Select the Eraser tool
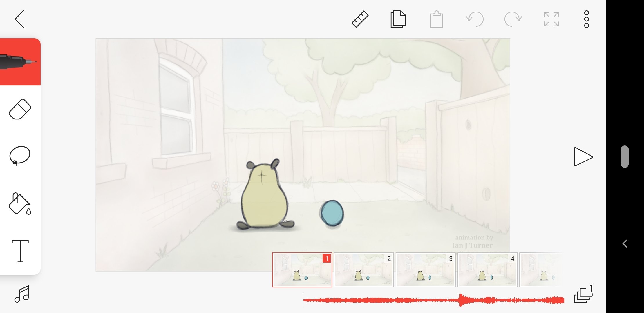Screen dimensions: 644x313 pyautogui.click(x=20, y=109)
